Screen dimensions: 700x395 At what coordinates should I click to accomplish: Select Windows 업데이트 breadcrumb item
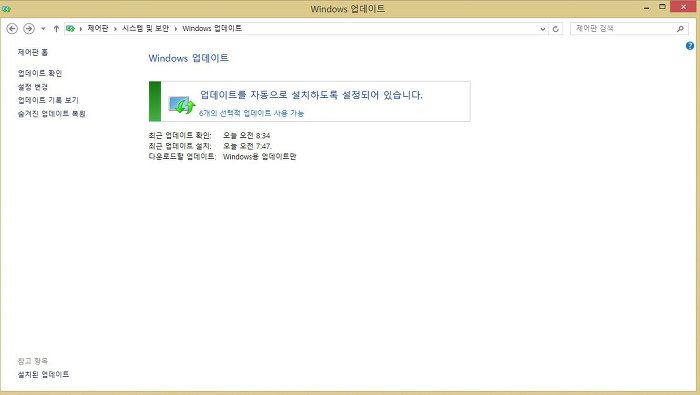click(x=212, y=29)
